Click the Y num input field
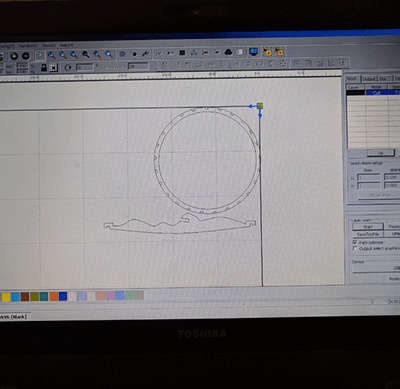The width and height of the screenshot is (400, 389). 369,186
